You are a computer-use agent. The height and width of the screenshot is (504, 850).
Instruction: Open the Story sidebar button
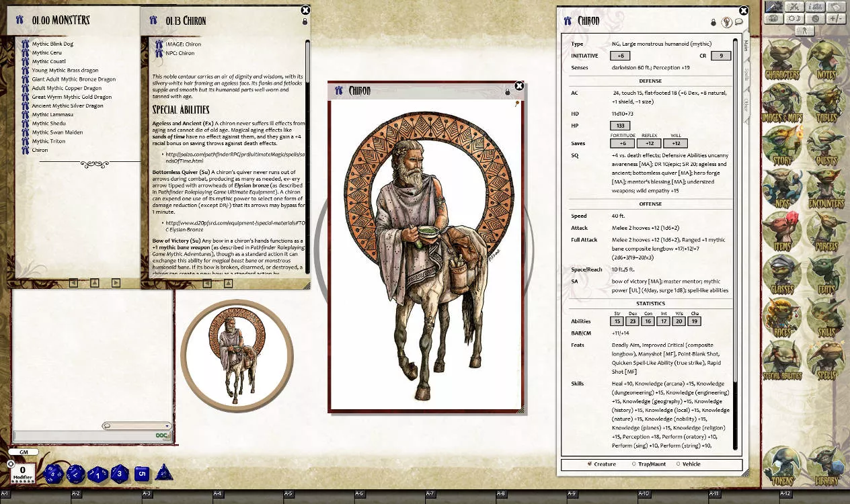click(x=782, y=146)
